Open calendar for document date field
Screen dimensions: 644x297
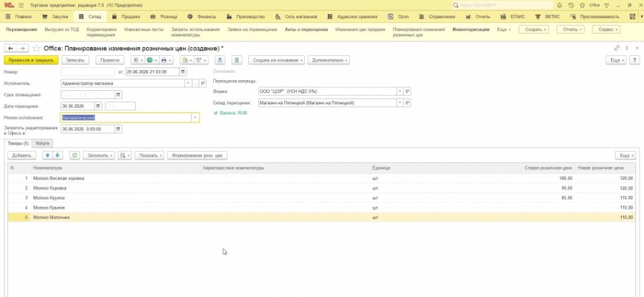pyautogui.click(x=183, y=72)
